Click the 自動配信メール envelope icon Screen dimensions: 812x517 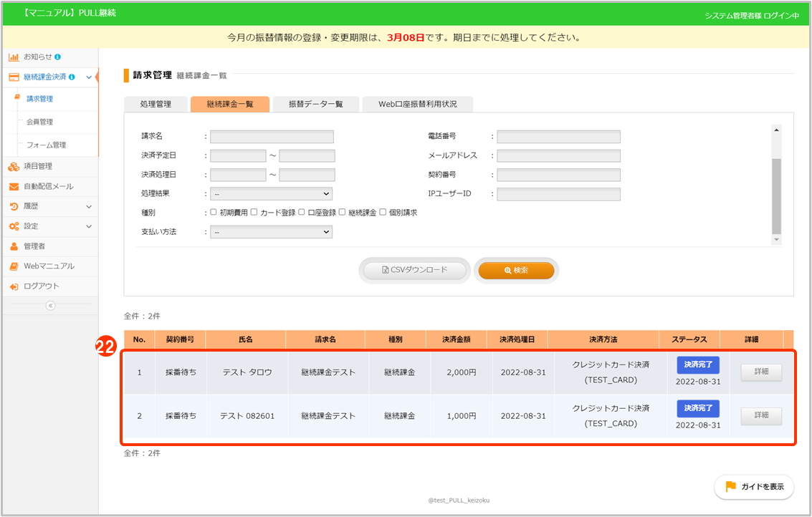(14, 186)
